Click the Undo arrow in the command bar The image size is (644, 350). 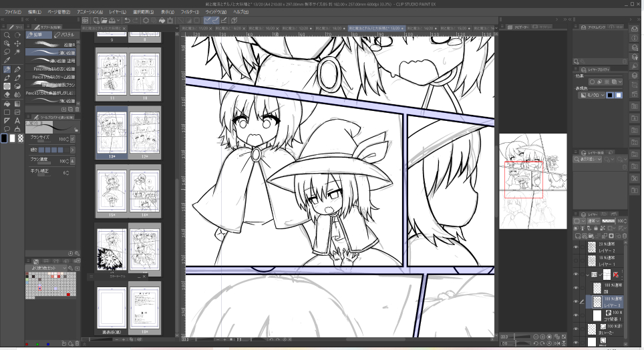click(x=128, y=20)
